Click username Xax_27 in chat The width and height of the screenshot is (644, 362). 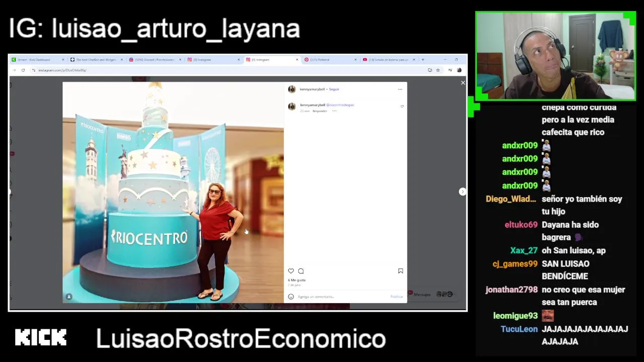click(x=524, y=250)
